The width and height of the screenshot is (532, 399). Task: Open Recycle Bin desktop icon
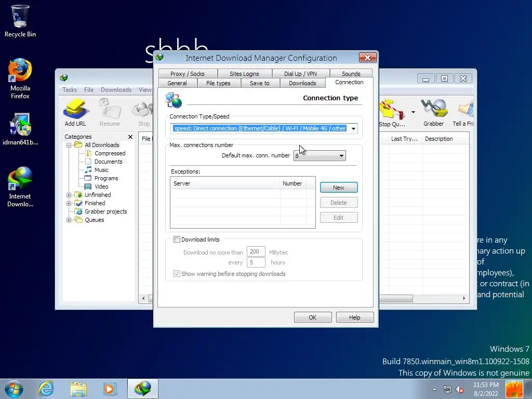[x=20, y=21]
